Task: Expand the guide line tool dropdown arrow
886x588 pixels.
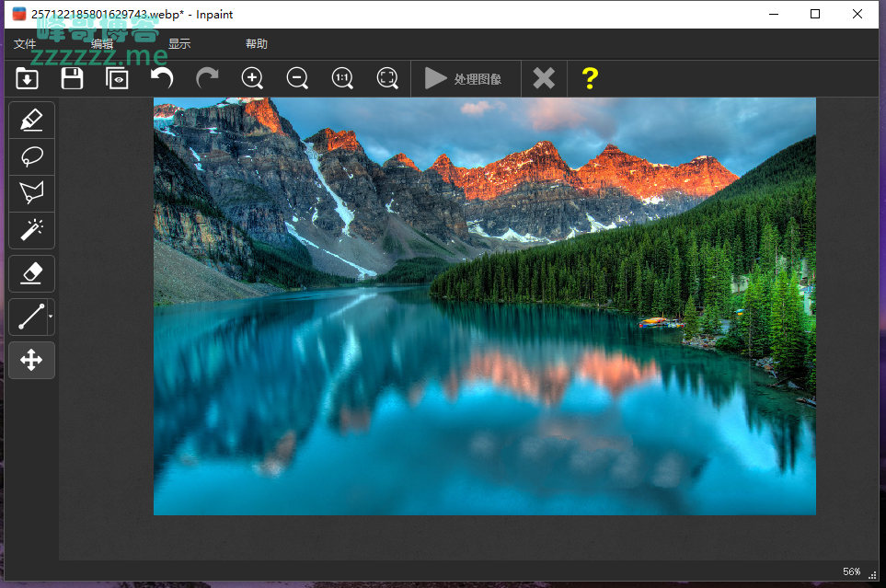Action: (51, 317)
